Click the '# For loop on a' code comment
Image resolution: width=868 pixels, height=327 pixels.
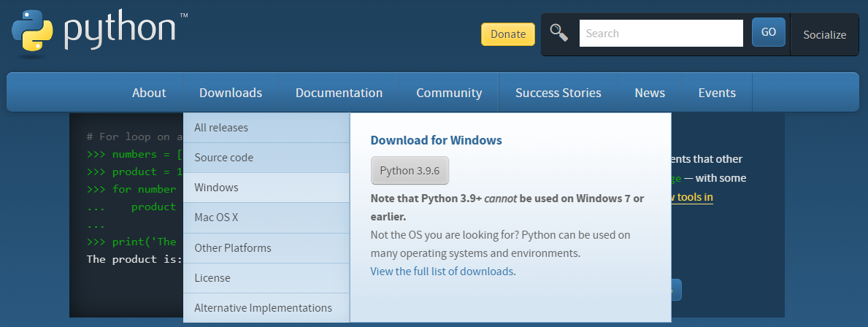pyautogui.click(x=134, y=136)
